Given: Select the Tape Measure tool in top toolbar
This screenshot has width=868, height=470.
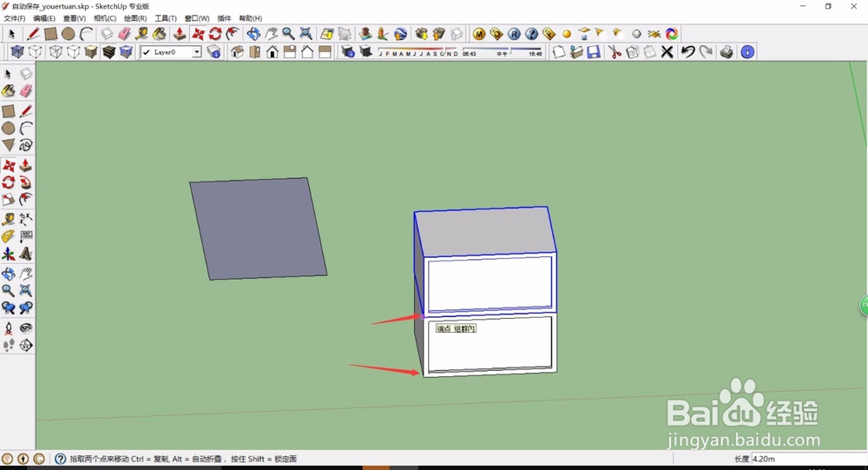Looking at the screenshot, I should 141,35.
